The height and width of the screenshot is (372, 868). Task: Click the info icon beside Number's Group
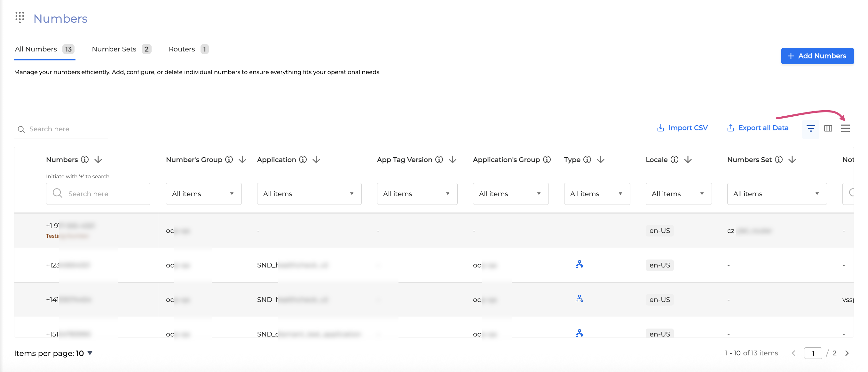229,159
